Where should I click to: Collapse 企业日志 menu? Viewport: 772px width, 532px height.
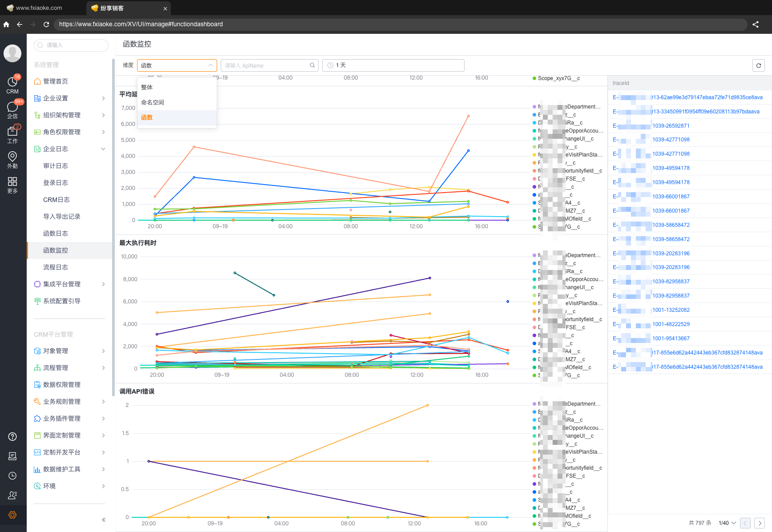click(69, 149)
